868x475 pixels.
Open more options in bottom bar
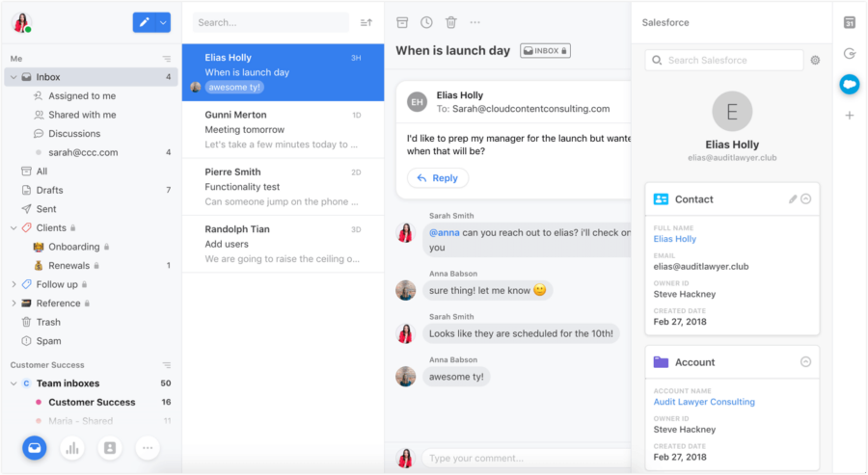click(x=148, y=448)
